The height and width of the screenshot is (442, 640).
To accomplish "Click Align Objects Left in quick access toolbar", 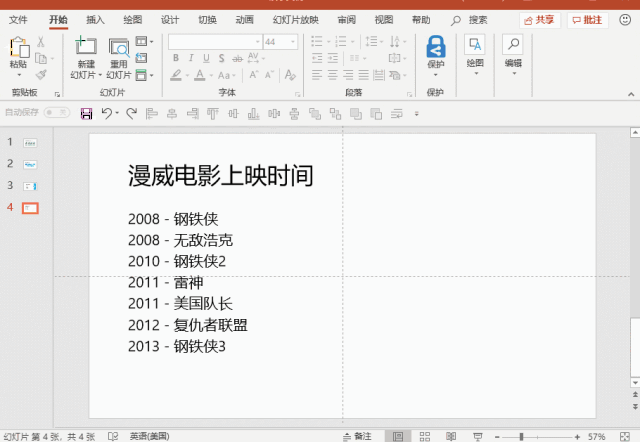I will [152, 113].
